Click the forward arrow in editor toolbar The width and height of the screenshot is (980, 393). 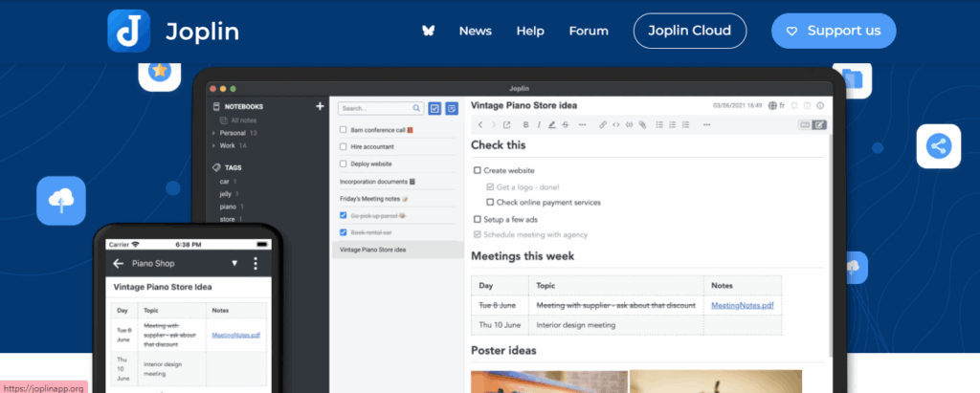click(494, 125)
